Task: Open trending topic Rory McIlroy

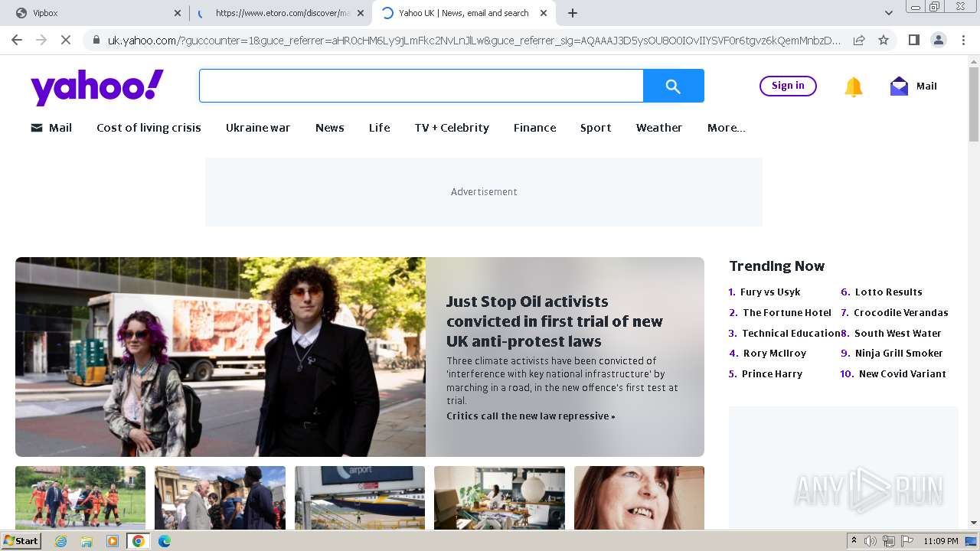Action: (x=775, y=354)
